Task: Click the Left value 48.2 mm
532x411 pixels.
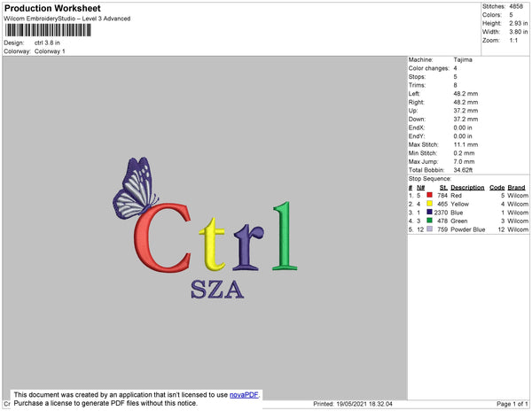Action: point(465,94)
